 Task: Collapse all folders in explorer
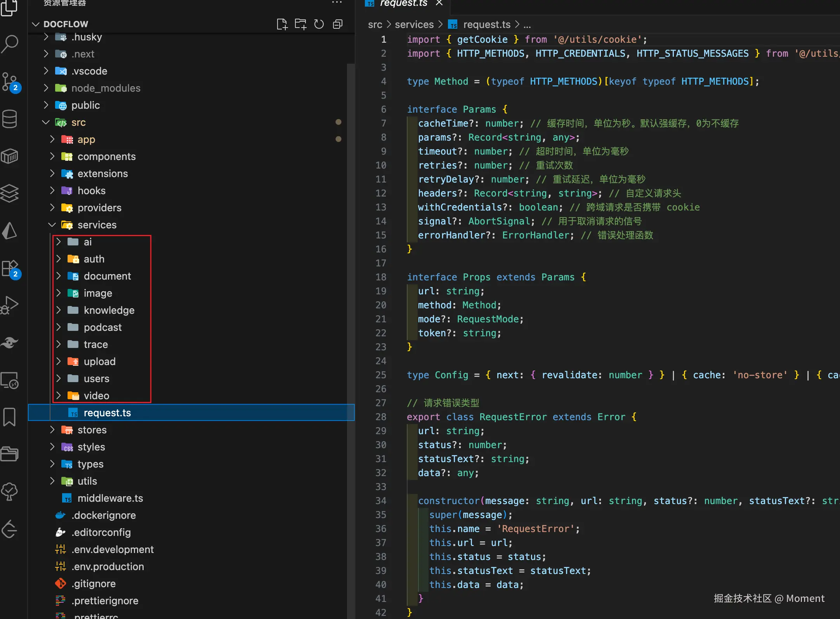(x=338, y=24)
